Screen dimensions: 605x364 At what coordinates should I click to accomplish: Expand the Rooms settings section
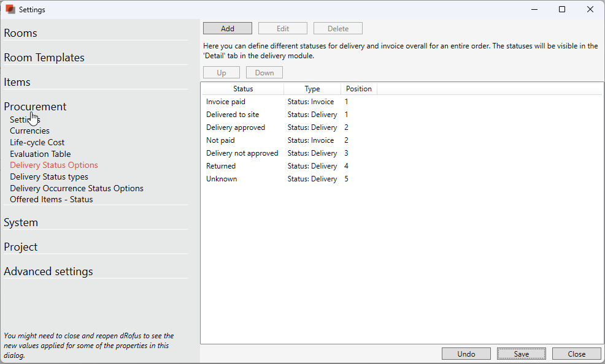[21, 33]
